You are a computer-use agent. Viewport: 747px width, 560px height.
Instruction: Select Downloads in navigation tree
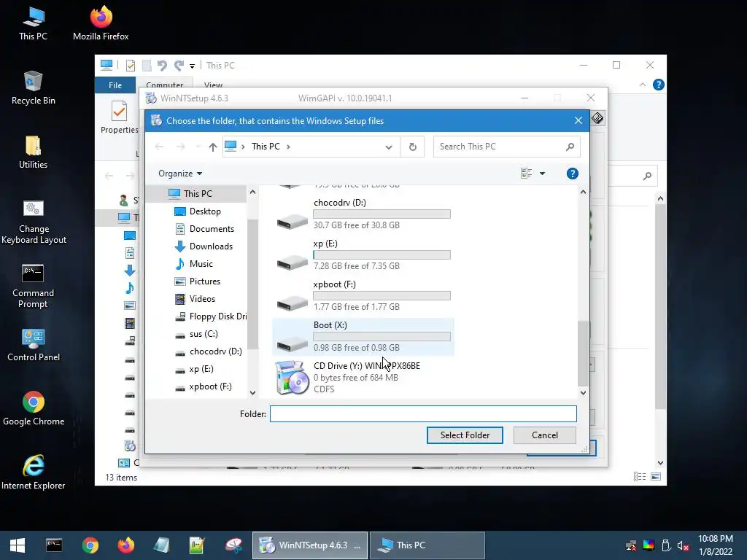click(x=211, y=246)
